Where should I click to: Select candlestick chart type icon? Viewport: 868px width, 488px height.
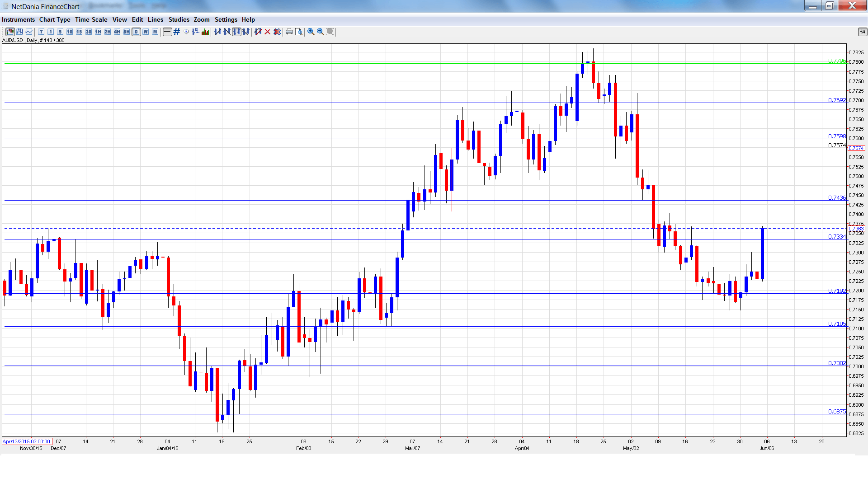click(x=10, y=32)
